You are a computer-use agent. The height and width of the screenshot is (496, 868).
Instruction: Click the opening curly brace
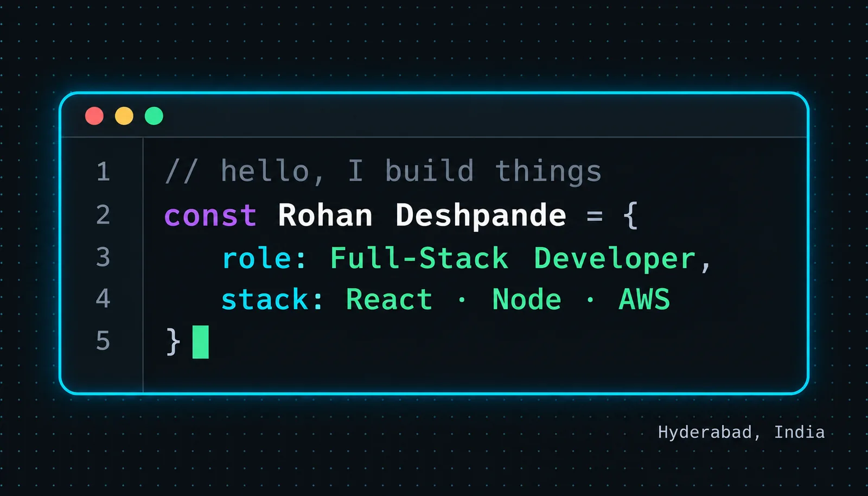coord(630,215)
